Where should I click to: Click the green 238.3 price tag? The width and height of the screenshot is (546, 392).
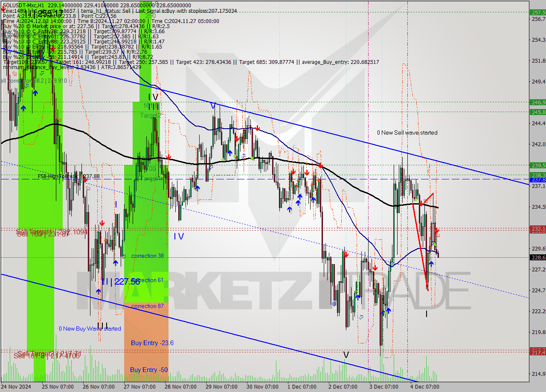click(x=538, y=175)
